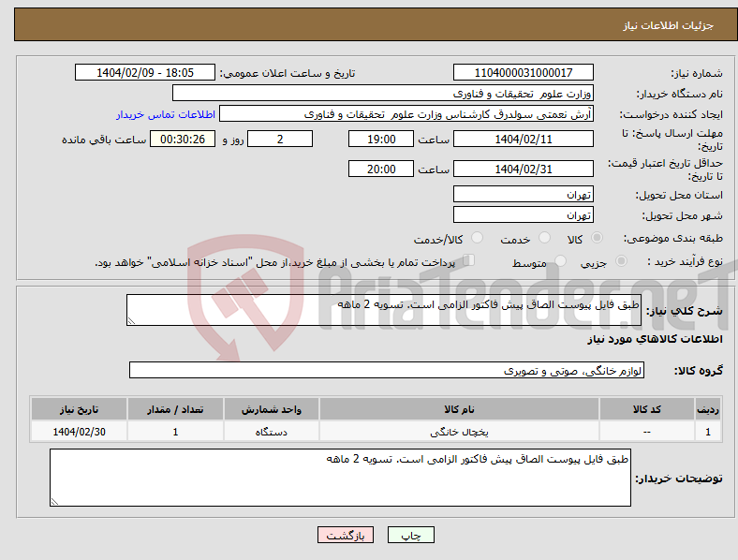Click price validity date 1404/02/31
Viewport: 738px width, 560px height.
(x=523, y=169)
